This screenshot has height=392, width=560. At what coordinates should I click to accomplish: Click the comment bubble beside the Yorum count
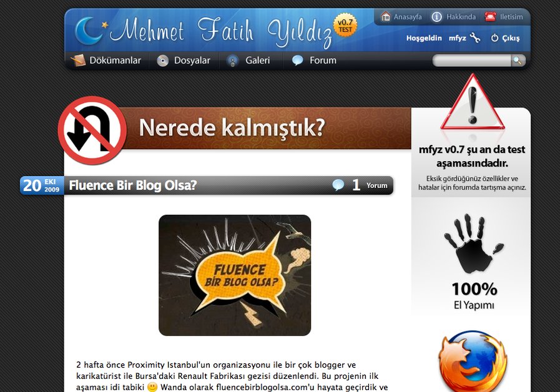coord(338,185)
